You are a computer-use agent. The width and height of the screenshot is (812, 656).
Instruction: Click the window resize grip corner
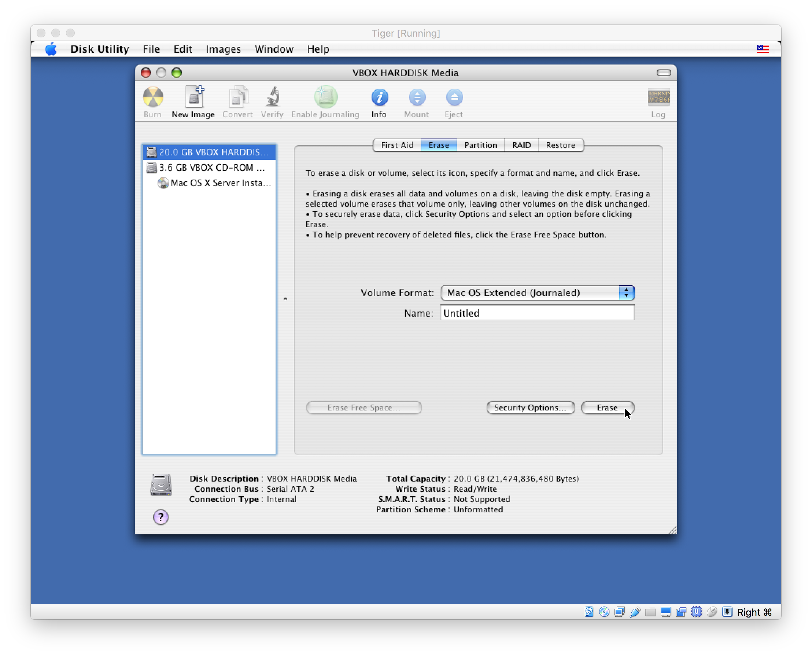[672, 530]
